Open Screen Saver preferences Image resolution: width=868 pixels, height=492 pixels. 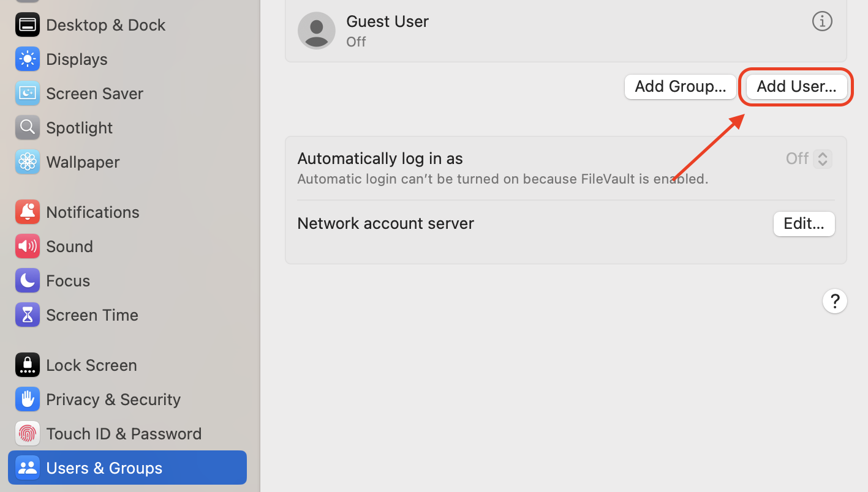point(93,93)
